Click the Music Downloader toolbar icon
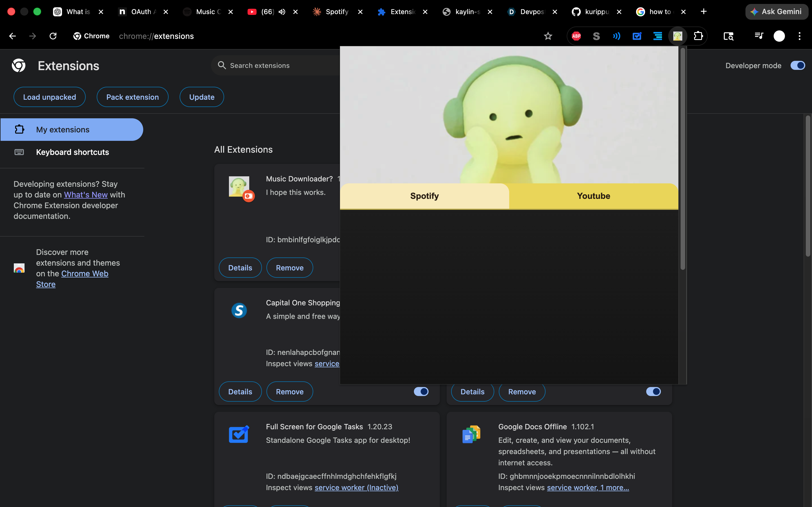This screenshot has height=507, width=812. pos(678,36)
